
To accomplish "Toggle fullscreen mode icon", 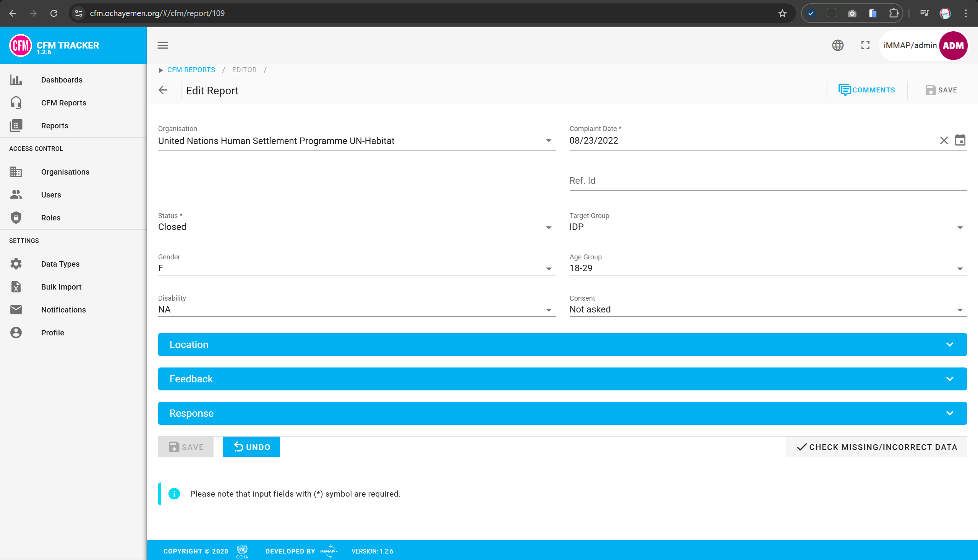I will 865,45.
